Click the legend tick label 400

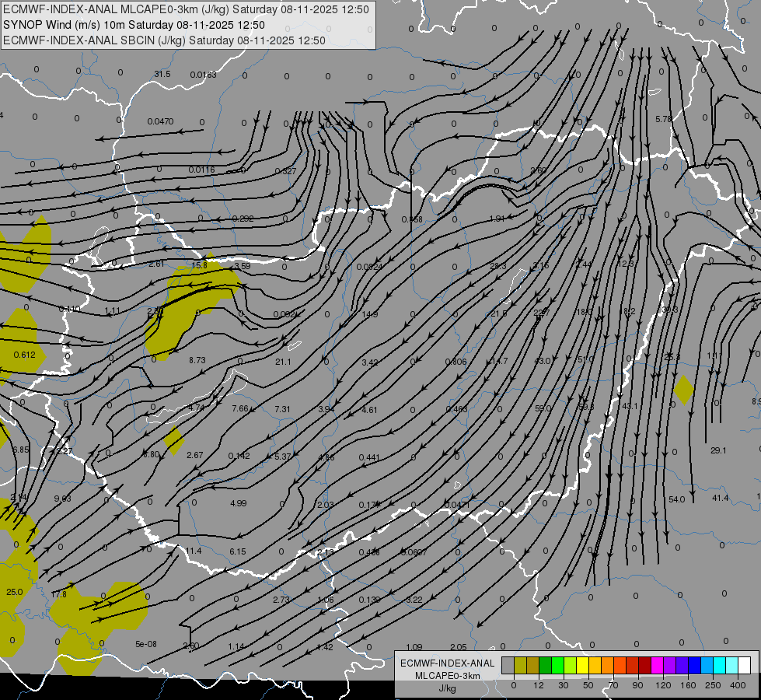[x=738, y=685]
